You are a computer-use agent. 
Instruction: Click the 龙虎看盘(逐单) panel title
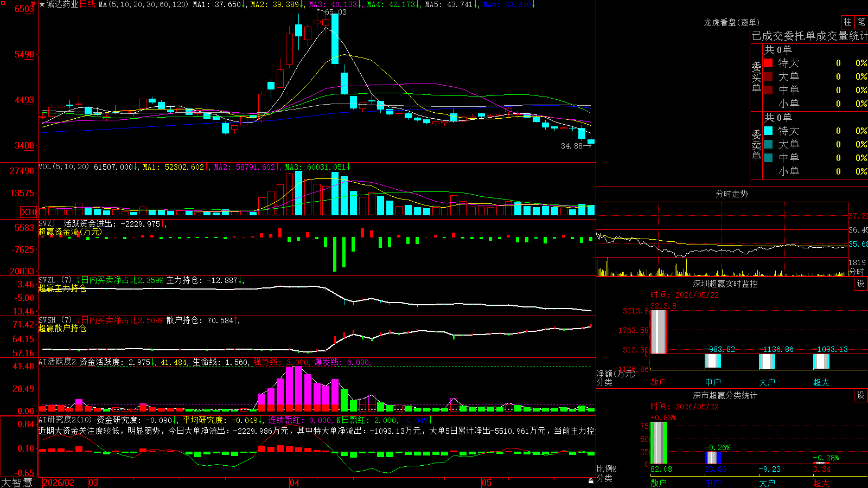(731, 22)
